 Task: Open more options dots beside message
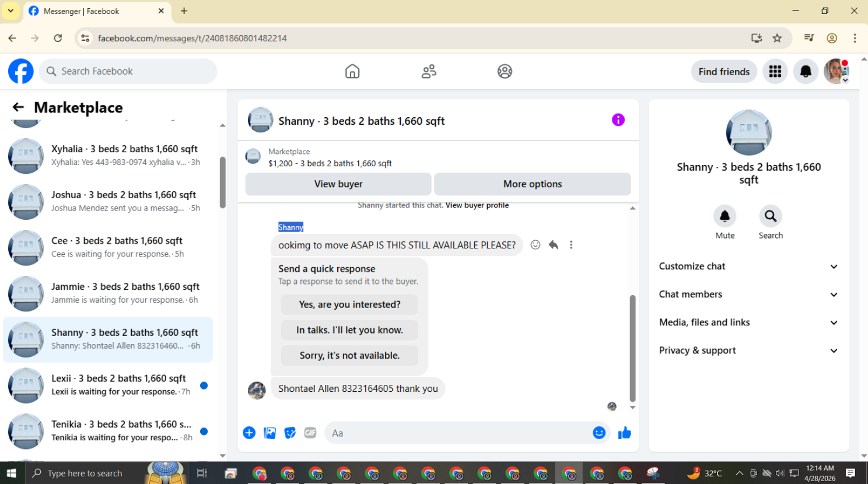coord(571,245)
